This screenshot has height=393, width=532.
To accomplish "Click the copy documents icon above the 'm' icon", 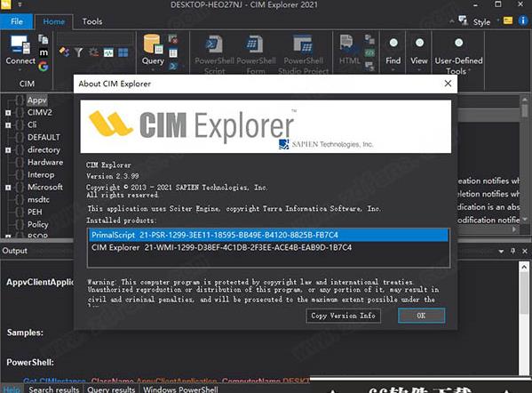I will tap(44, 39).
